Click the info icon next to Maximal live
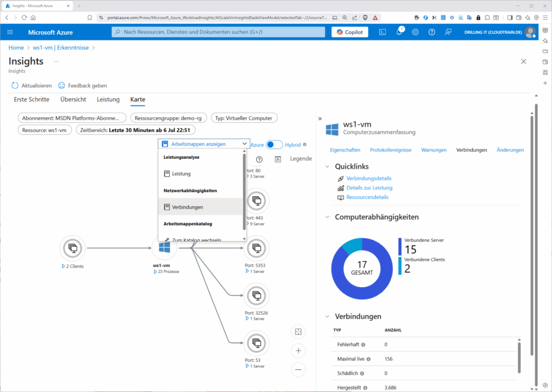552x392 pixels. click(x=369, y=359)
